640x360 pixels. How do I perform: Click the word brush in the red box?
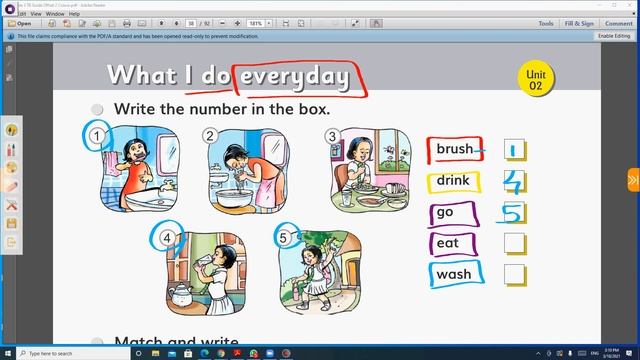point(455,149)
